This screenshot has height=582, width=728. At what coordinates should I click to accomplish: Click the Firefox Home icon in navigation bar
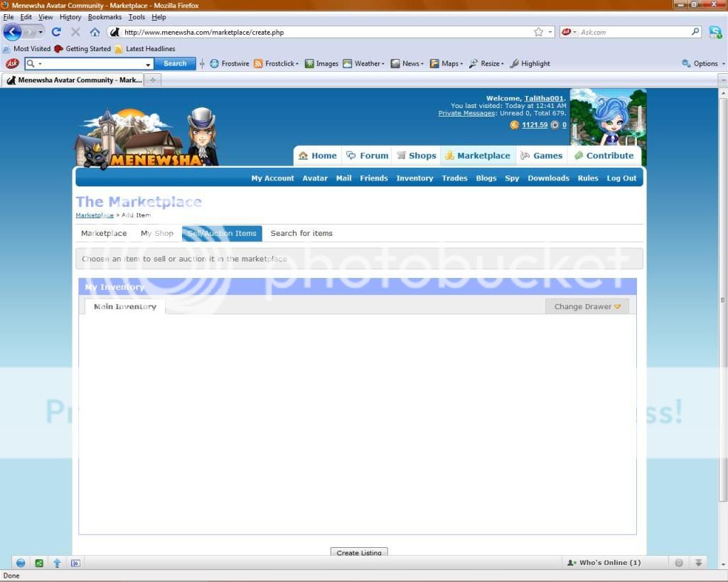tap(95, 32)
